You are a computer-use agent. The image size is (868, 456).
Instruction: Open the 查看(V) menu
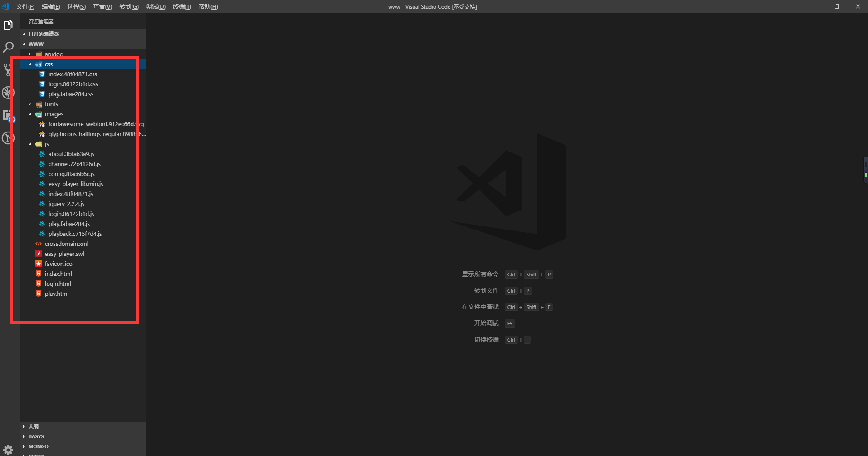click(102, 6)
